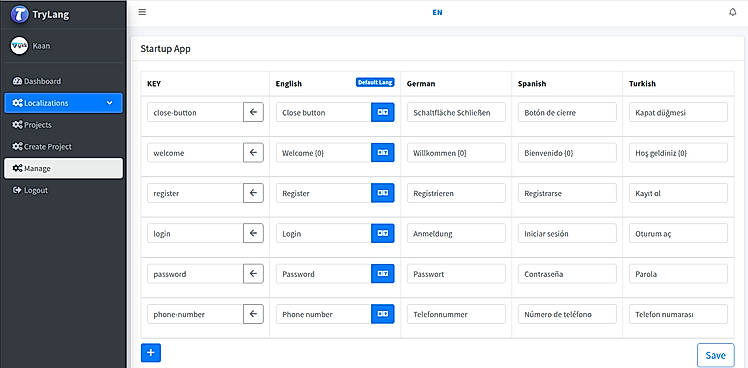Click the TryLang logo icon

(x=20, y=14)
